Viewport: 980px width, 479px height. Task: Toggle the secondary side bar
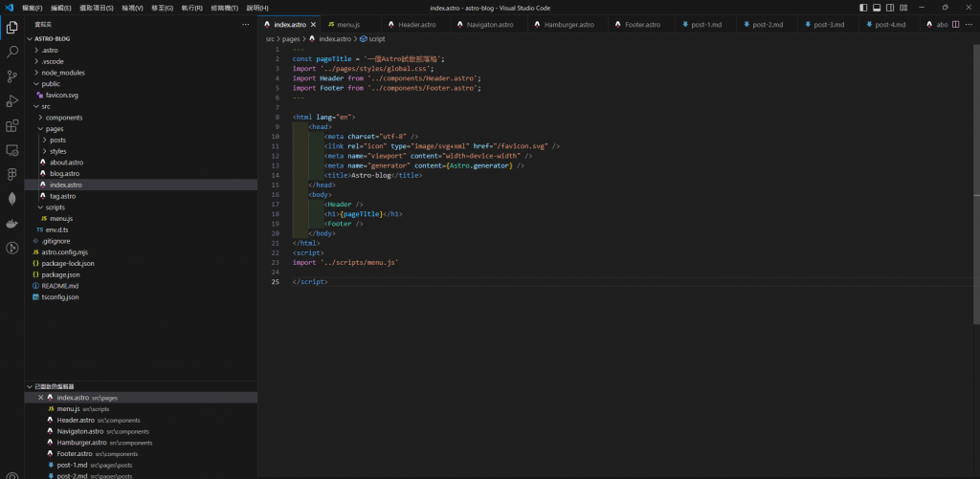891,8
